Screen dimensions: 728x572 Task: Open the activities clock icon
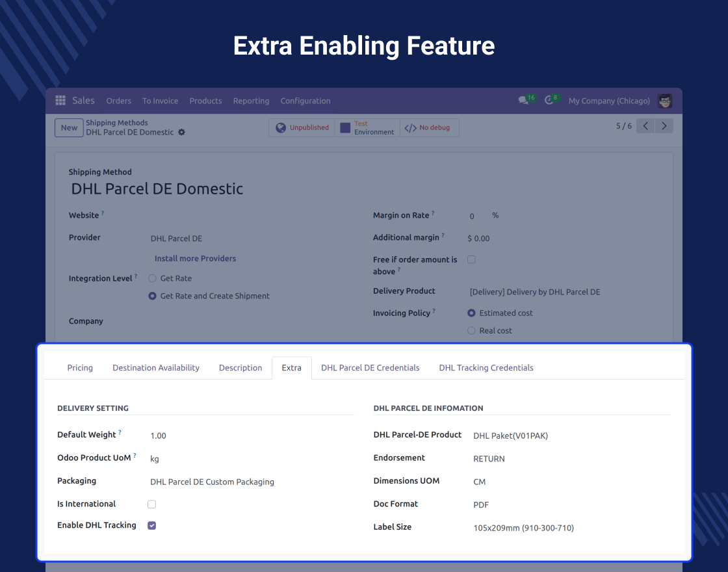click(549, 101)
